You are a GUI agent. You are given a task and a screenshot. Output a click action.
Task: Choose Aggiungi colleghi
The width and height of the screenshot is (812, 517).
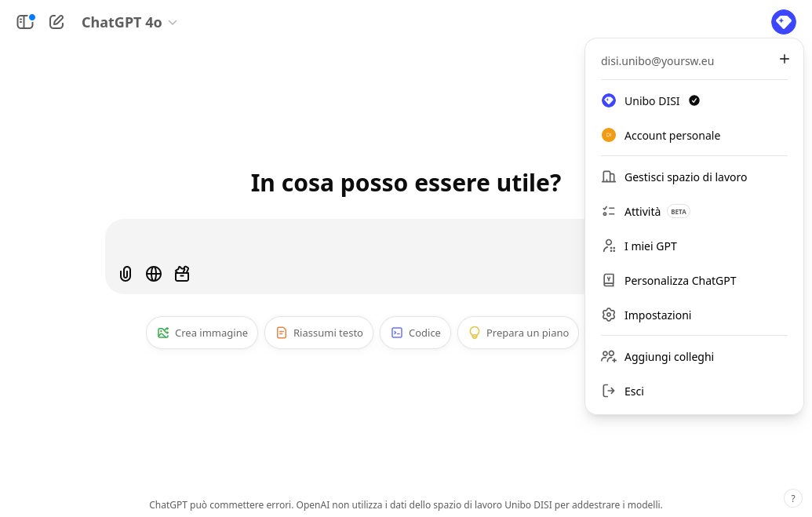tap(668, 357)
